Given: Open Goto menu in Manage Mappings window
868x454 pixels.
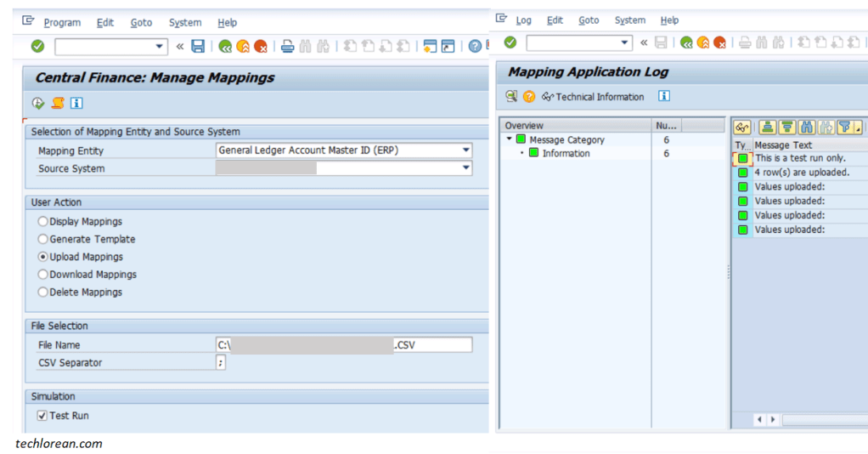Looking at the screenshot, I should (x=141, y=23).
